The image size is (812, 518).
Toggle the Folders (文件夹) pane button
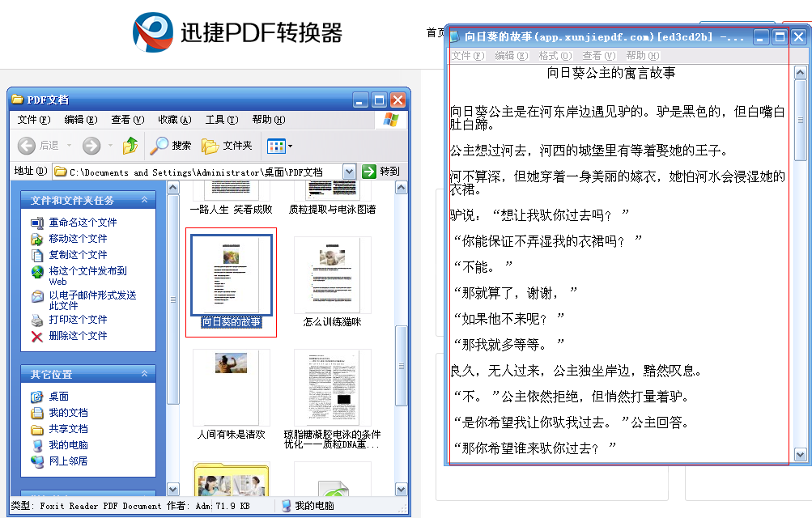[210, 146]
